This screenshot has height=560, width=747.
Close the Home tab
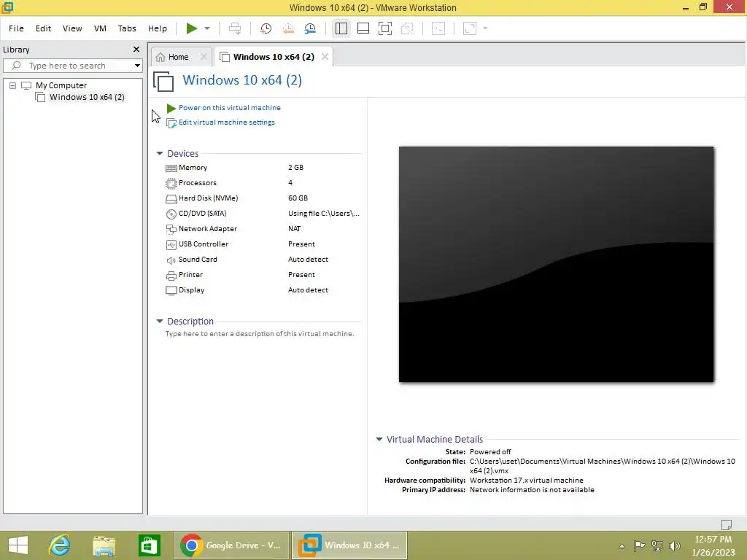coord(204,57)
